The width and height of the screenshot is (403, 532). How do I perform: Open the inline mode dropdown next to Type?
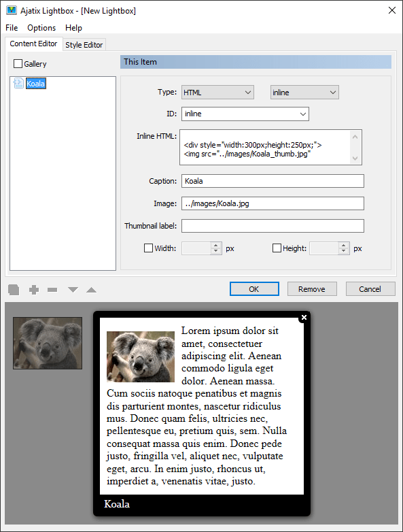(304, 93)
